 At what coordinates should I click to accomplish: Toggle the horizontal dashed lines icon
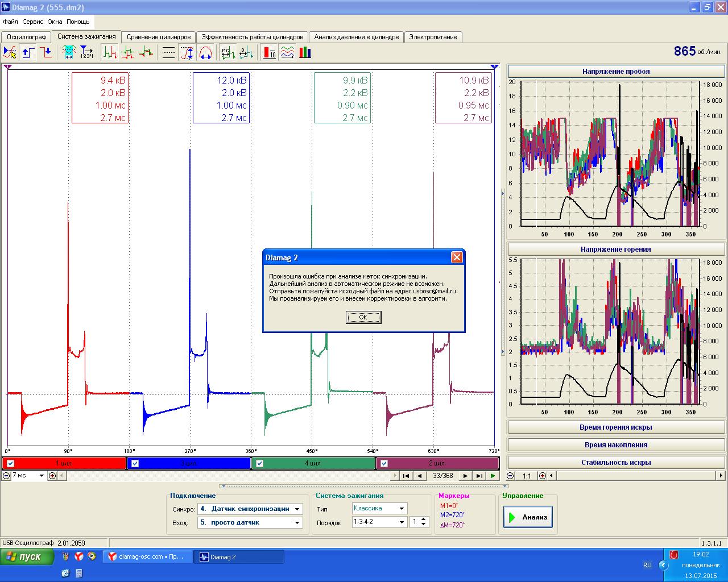tap(169, 53)
